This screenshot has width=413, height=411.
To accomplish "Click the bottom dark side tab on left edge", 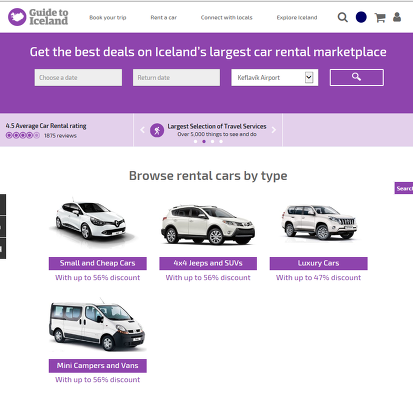I will 3,248.
